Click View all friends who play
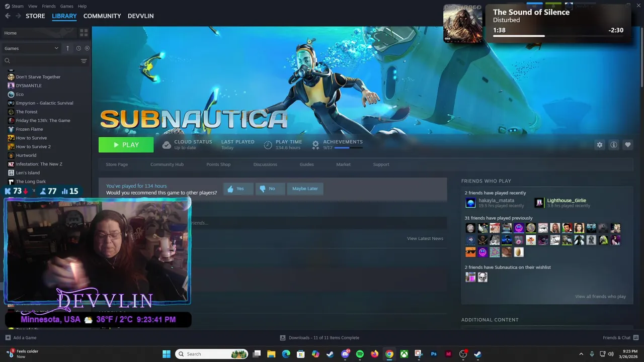644x362 pixels. point(600,297)
